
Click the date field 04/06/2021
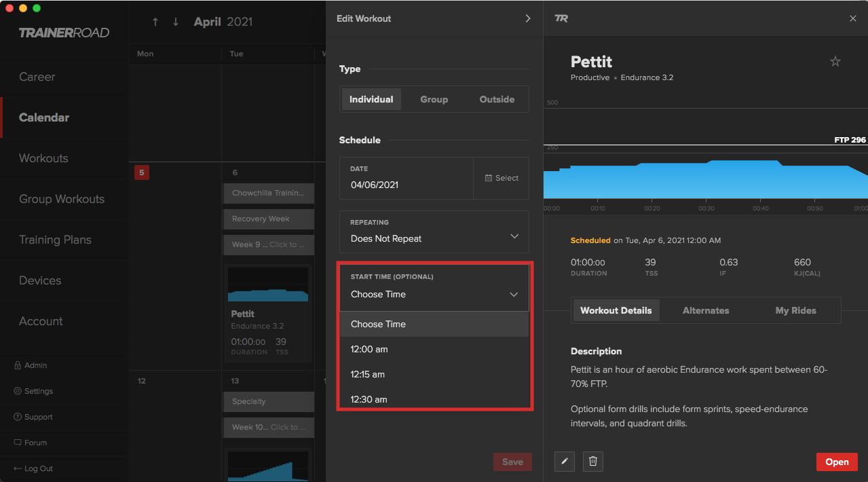(x=407, y=178)
